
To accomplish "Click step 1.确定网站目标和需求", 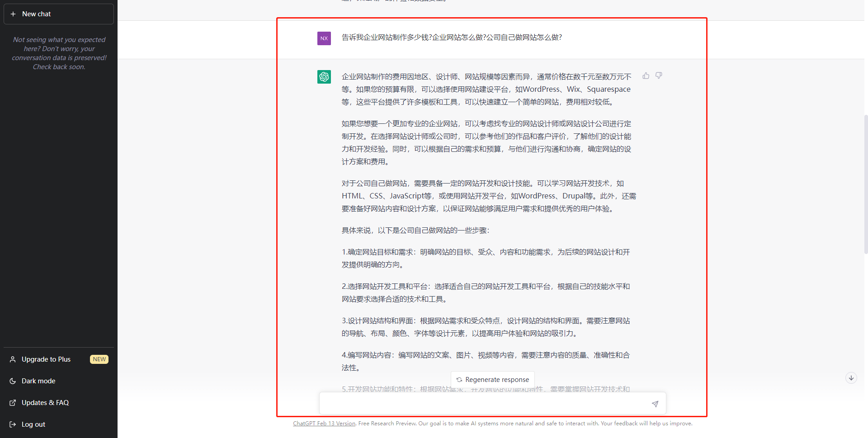I will click(486, 259).
